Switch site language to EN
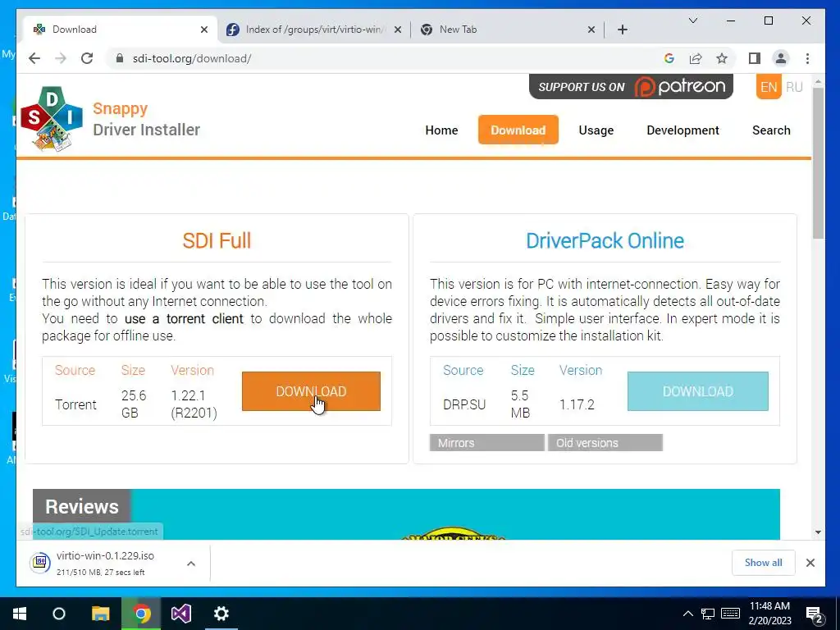 coord(768,87)
